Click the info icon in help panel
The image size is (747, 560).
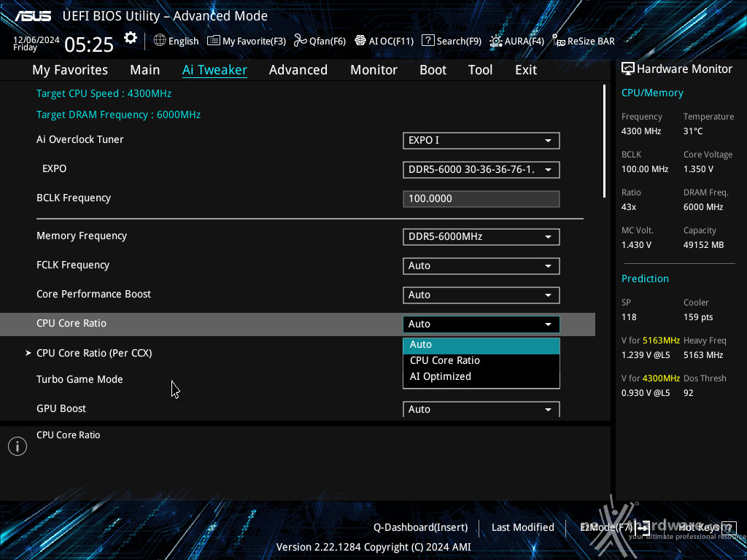(x=18, y=446)
